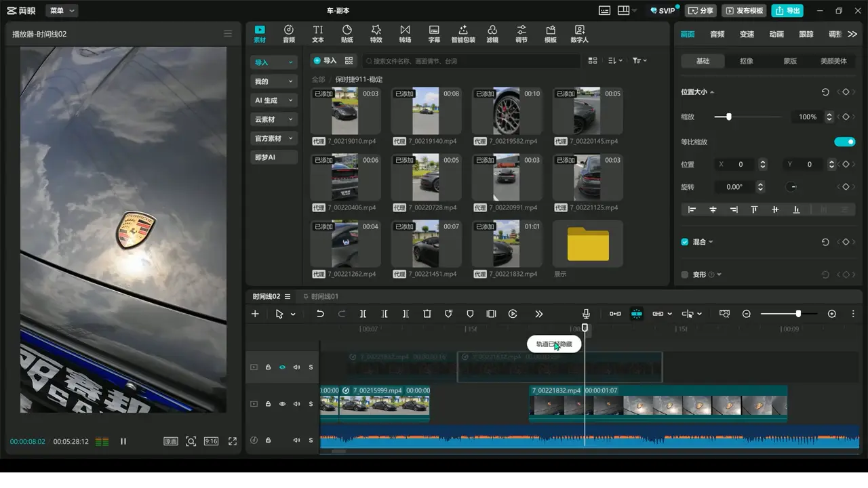This screenshot has width=868, height=488.
Task: Click the 即梦AI sidebar button
Action: click(x=274, y=157)
